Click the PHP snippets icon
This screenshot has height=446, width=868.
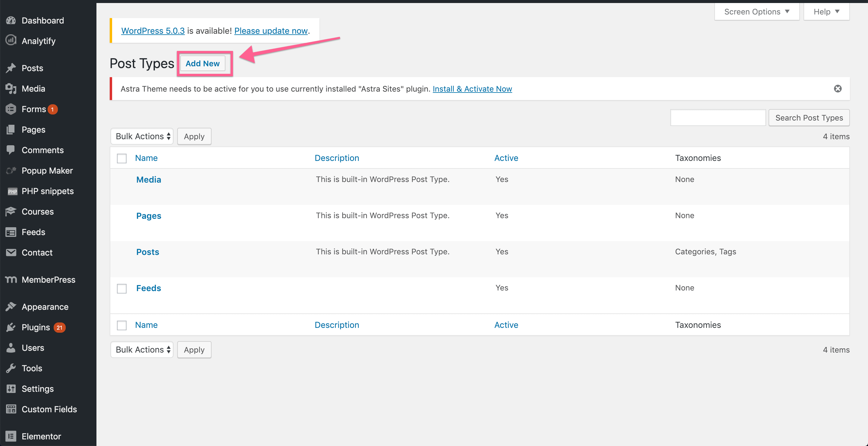[12, 191]
